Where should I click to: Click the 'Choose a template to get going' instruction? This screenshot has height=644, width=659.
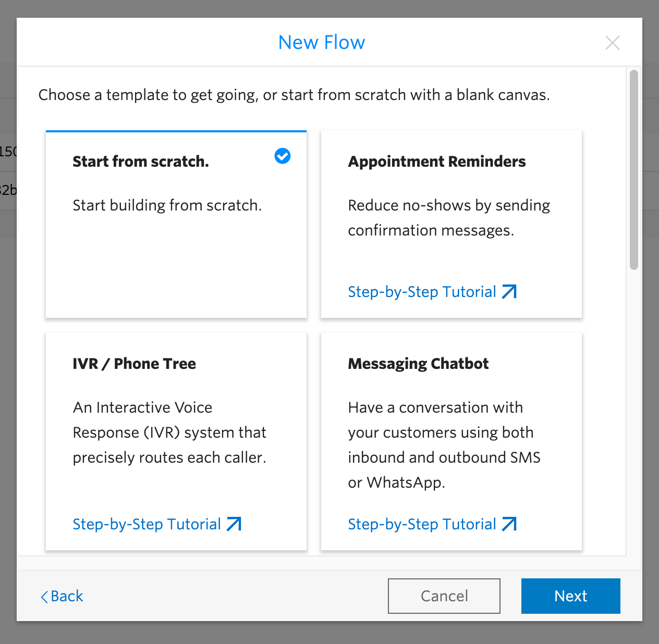pos(294,95)
